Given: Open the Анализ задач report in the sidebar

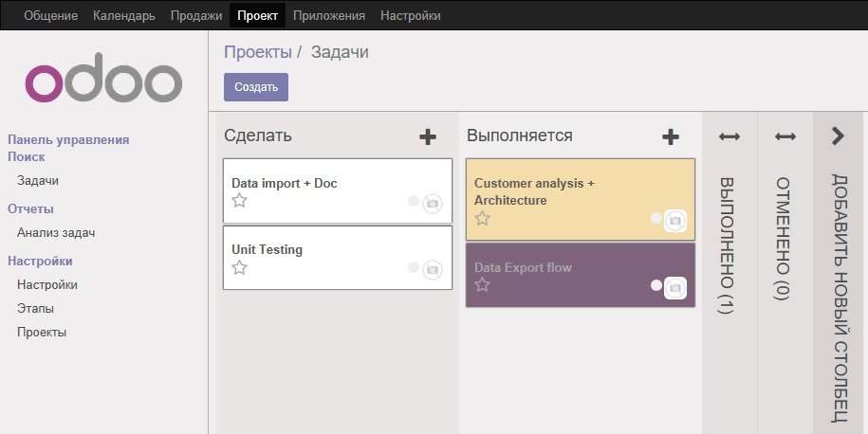Looking at the screenshot, I should pos(56,233).
